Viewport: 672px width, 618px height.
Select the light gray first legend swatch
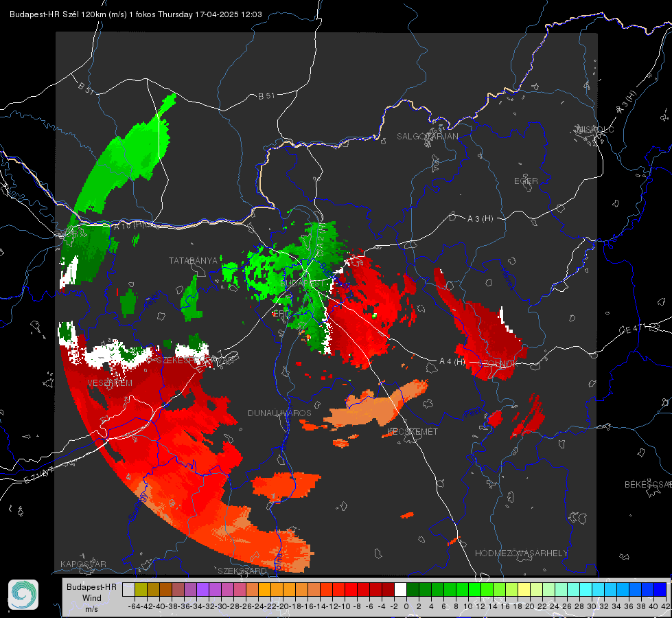[128, 589]
